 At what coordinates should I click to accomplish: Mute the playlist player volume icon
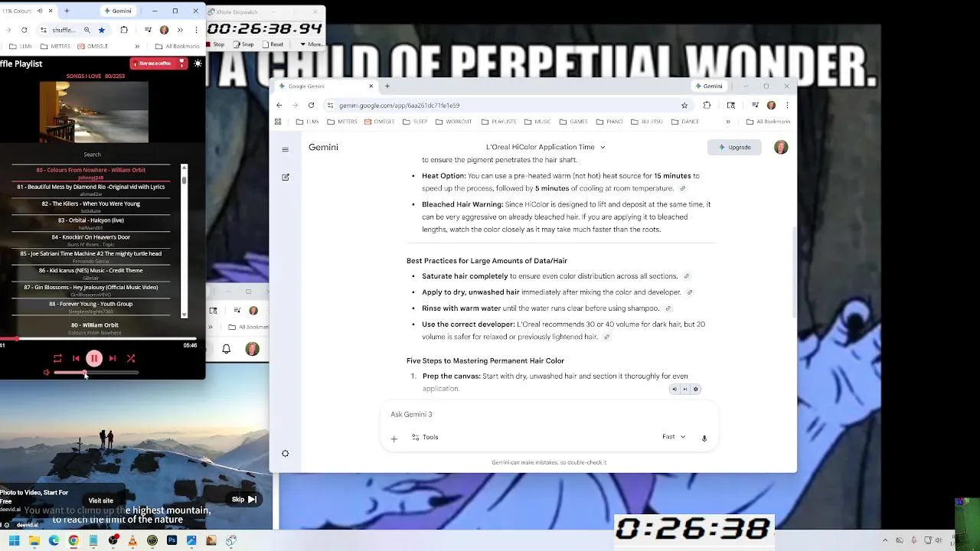46,373
